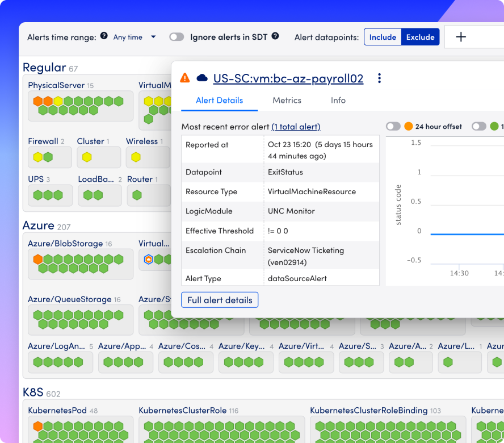Image resolution: width=504 pixels, height=443 pixels.
Task: Click the UNC Monitor LogicModule value
Action: pos(291,211)
